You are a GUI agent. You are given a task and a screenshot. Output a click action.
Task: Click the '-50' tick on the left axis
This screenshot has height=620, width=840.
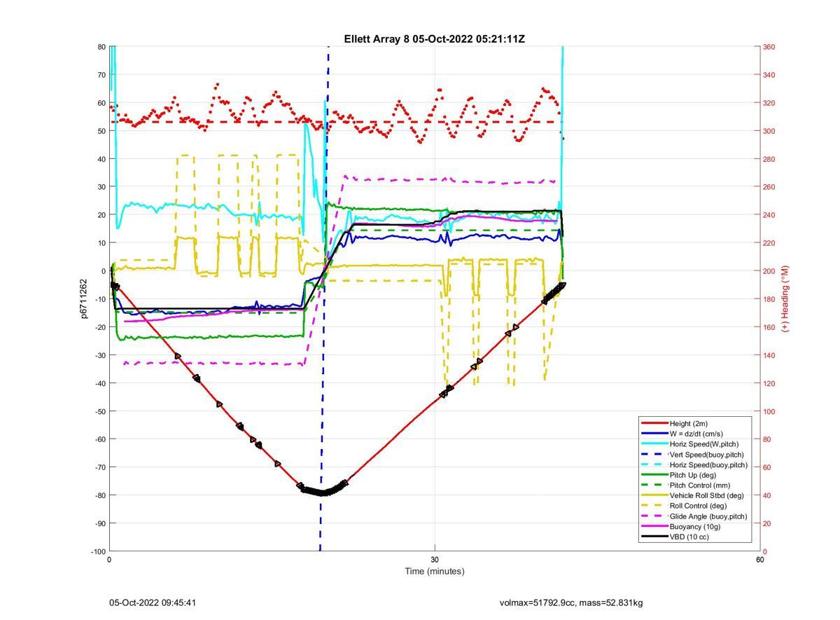[99, 411]
